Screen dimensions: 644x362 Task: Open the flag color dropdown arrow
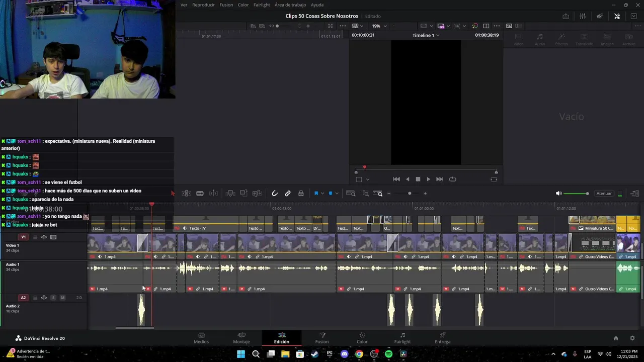[x=322, y=194]
